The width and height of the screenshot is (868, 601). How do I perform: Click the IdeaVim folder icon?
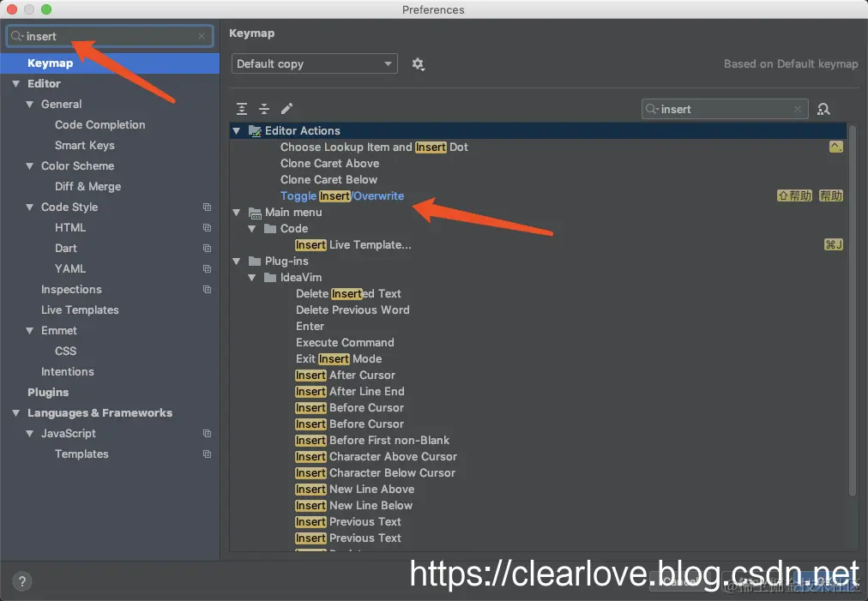pyautogui.click(x=270, y=278)
